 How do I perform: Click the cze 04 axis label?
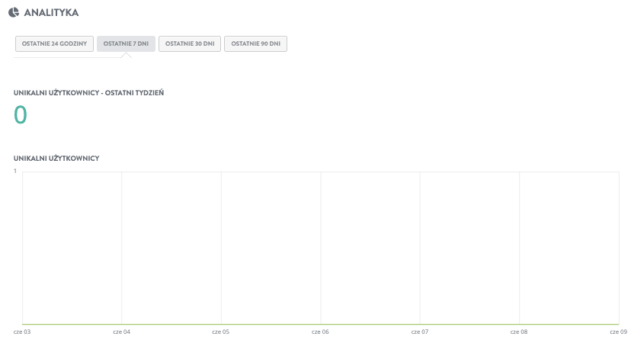point(122,332)
